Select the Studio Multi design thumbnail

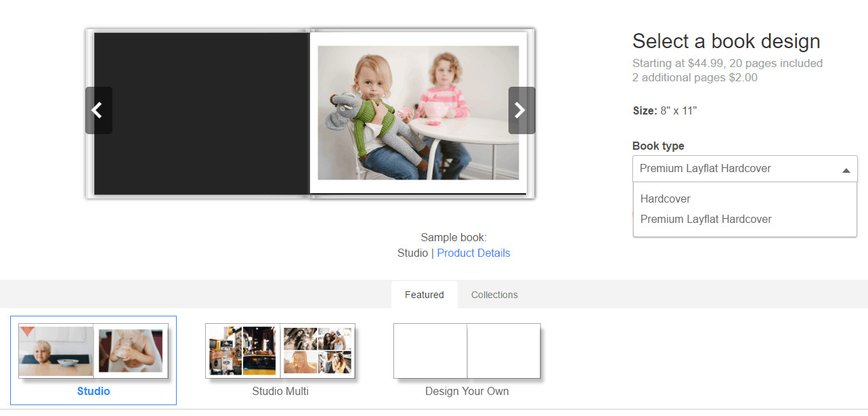(280, 351)
